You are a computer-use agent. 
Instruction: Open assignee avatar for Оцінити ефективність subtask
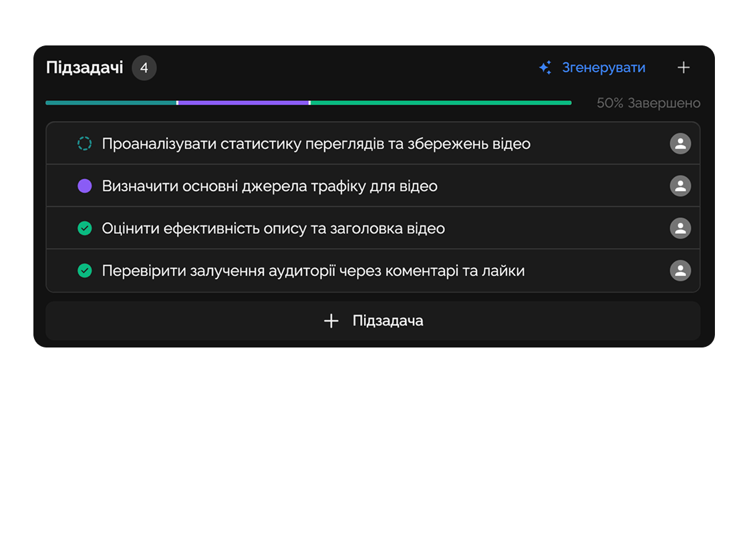[x=680, y=229]
